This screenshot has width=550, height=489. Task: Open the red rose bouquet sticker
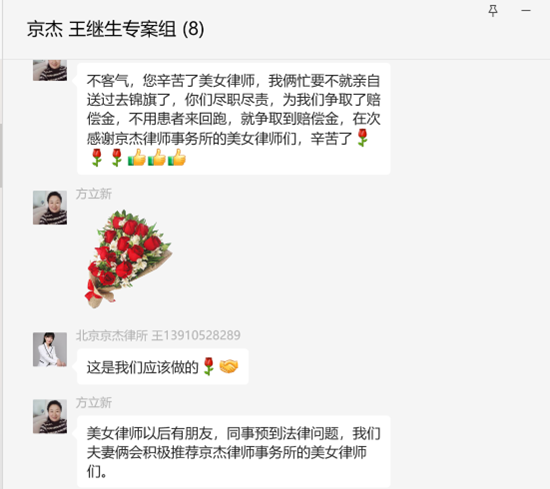tap(128, 259)
